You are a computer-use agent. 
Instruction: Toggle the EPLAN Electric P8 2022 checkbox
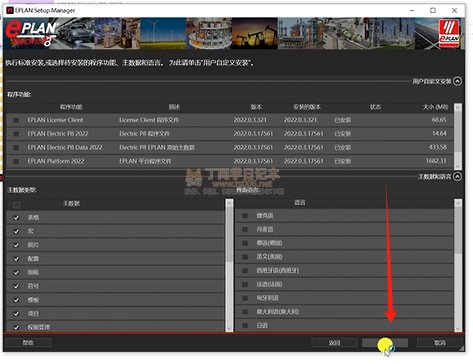pyautogui.click(x=16, y=134)
